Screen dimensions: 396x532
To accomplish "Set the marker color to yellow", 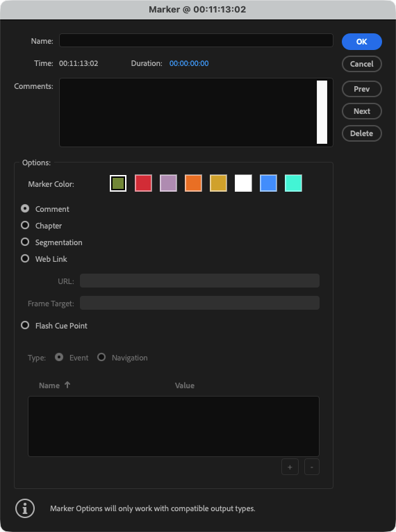I will (x=218, y=183).
